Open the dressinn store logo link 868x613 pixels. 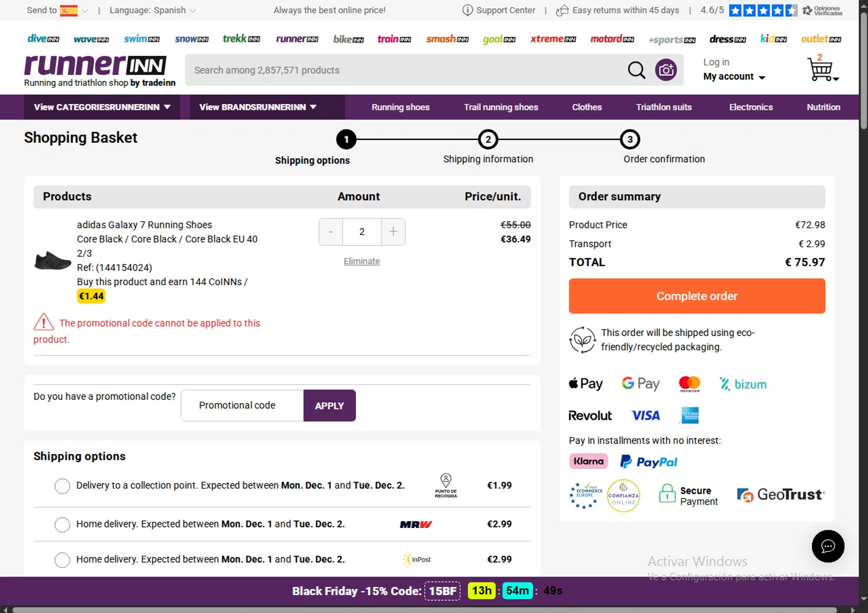[x=727, y=39]
